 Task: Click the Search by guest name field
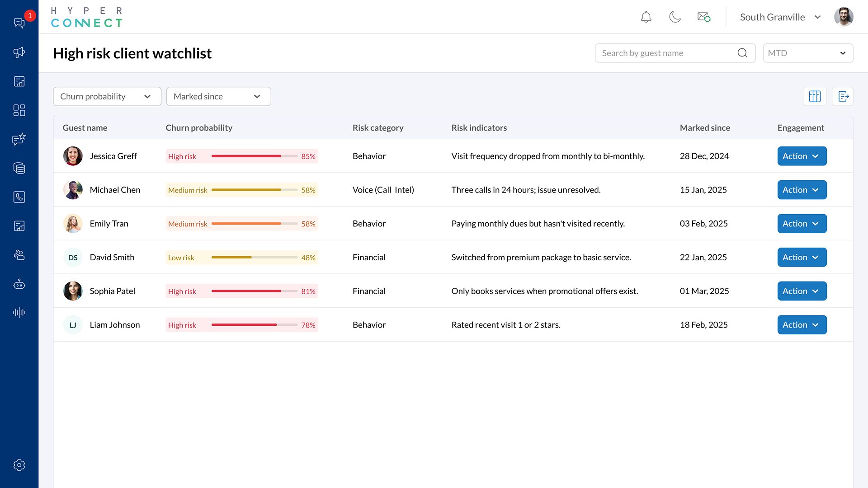point(667,53)
